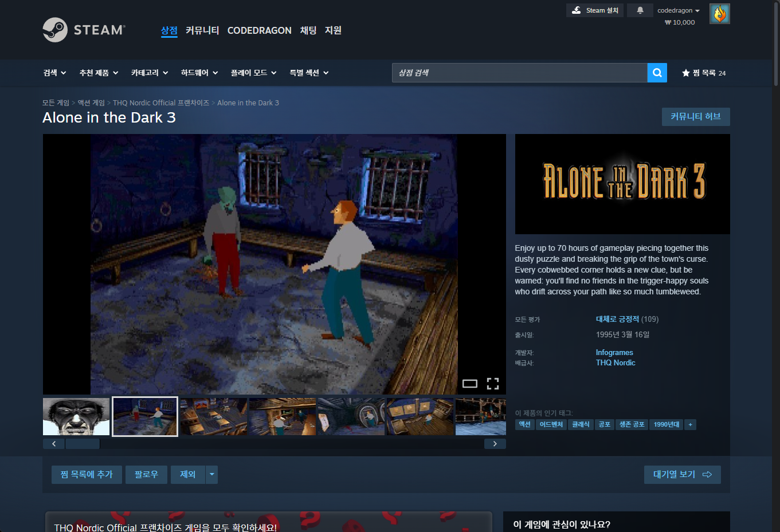The image size is (780, 532).
Task: Select the highlighted prison cell thumbnail
Action: pyautogui.click(x=145, y=417)
